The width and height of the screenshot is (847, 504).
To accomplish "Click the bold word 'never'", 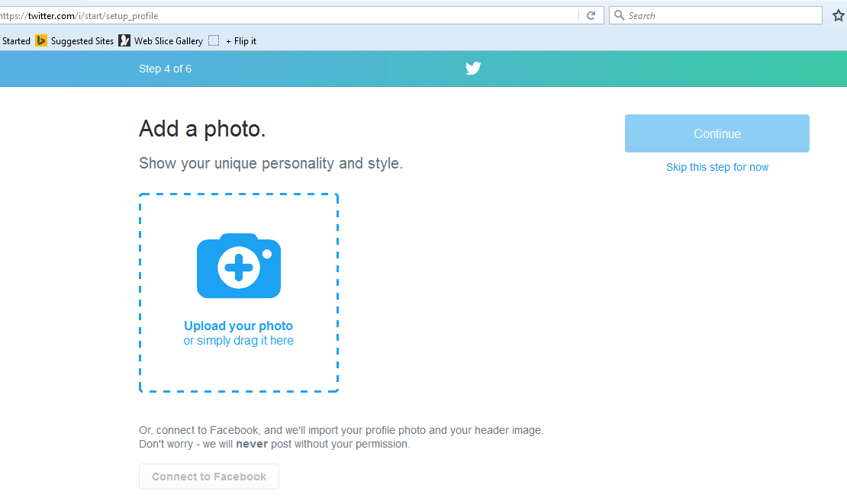I will 252,444.
